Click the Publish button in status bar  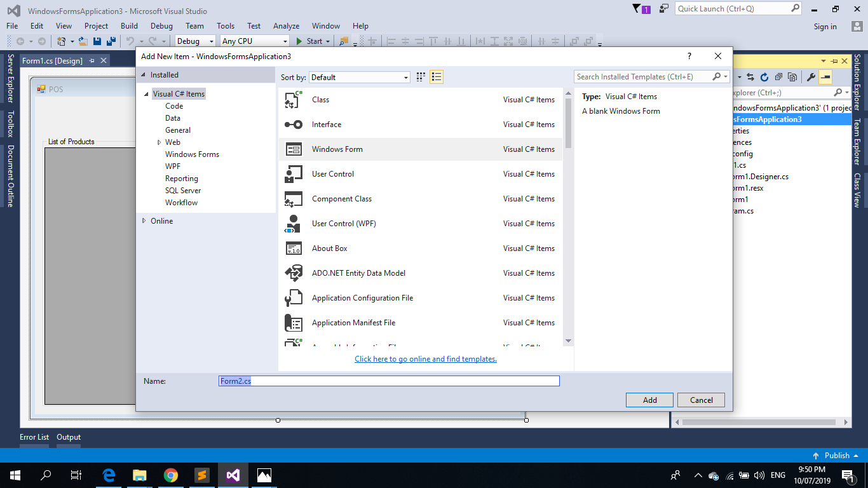836,456
